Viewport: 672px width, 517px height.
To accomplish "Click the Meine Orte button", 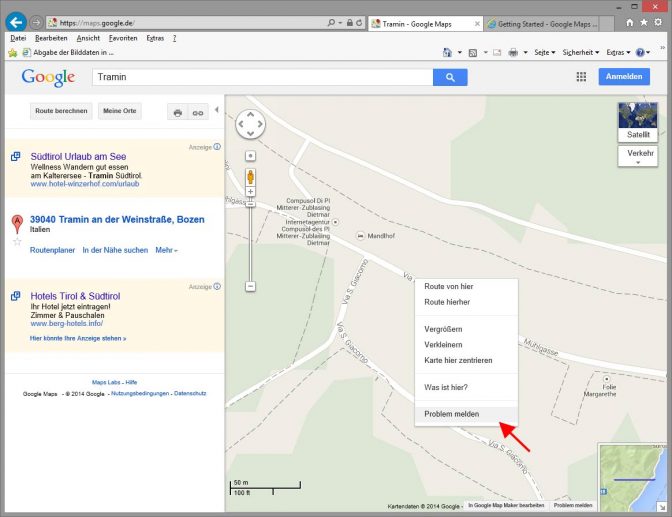I will (120, 111).
